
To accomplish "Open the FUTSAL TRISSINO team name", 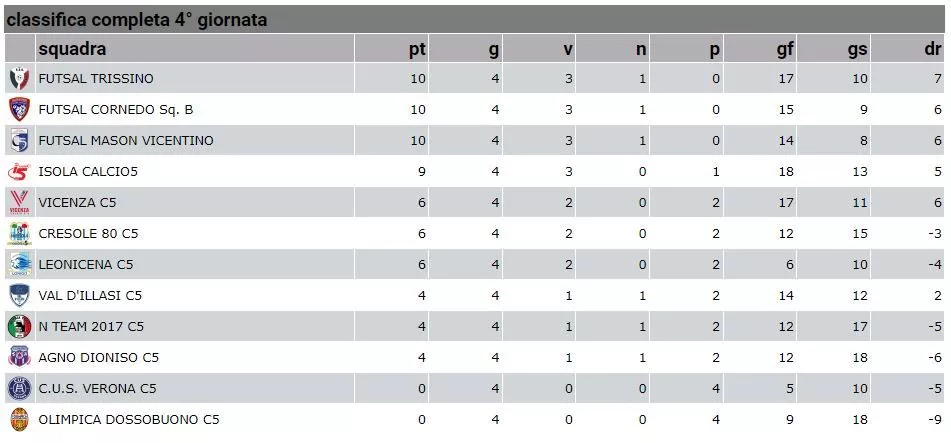I will click(x=96, y=78).
